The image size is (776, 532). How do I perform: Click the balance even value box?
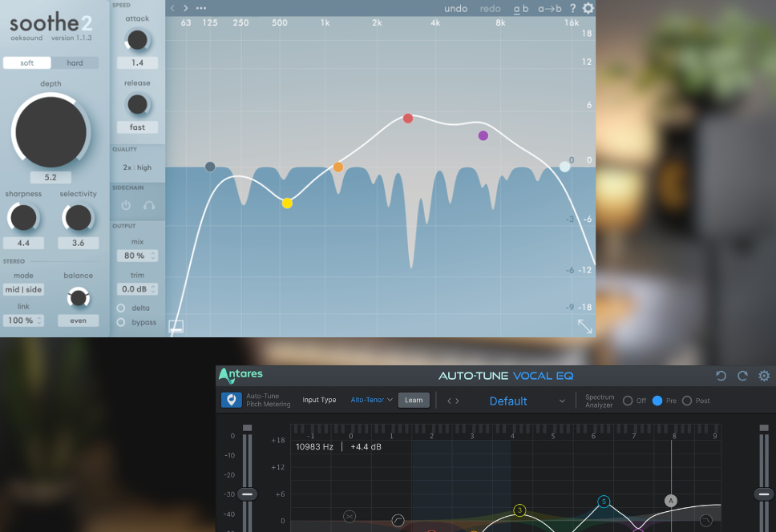(79, 320)
